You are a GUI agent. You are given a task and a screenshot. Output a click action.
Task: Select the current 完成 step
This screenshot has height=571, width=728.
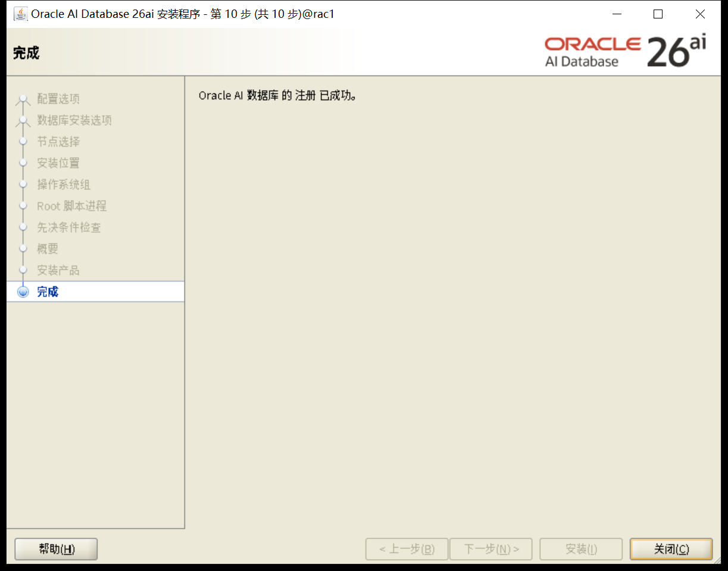tap(95, 292)
